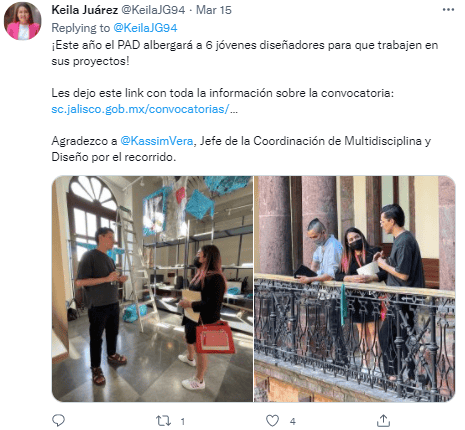Click the Agradezco thank-you sentence text

point(241,149)
